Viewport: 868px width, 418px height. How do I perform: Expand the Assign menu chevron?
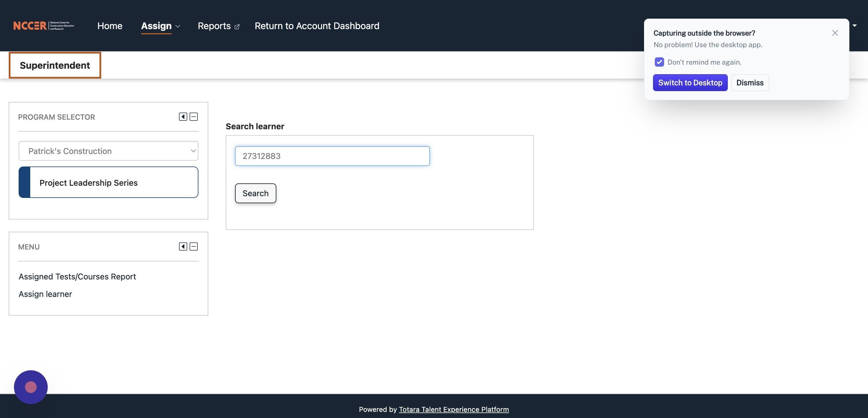tap(178, 26)
